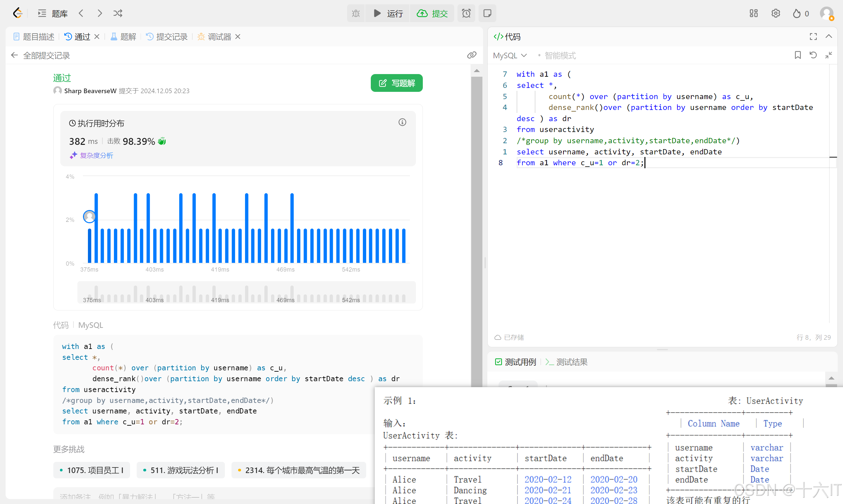Collapse the code panel with chevron
Screen dimensions: 843x504
pyautogui.click(x=829, y=36)
